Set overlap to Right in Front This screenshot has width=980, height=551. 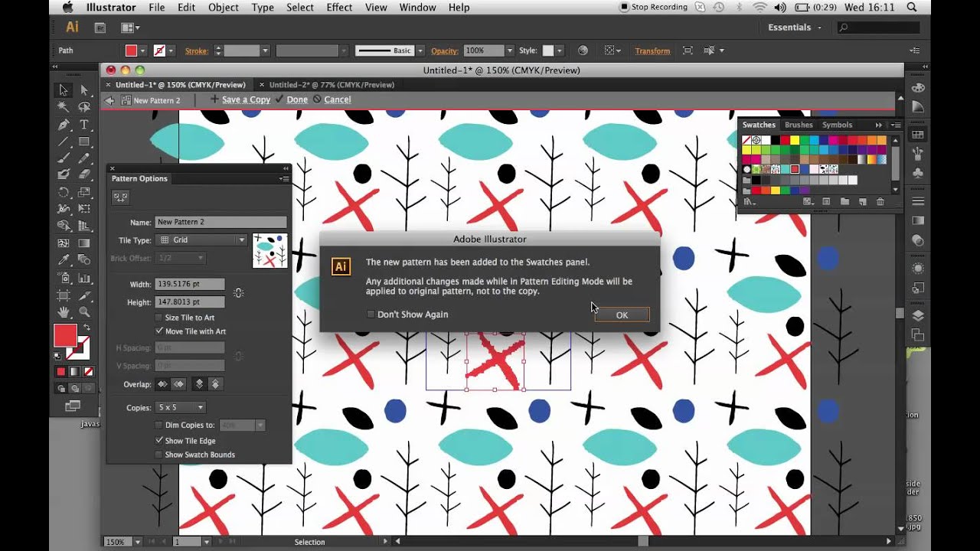pos(178,384)
